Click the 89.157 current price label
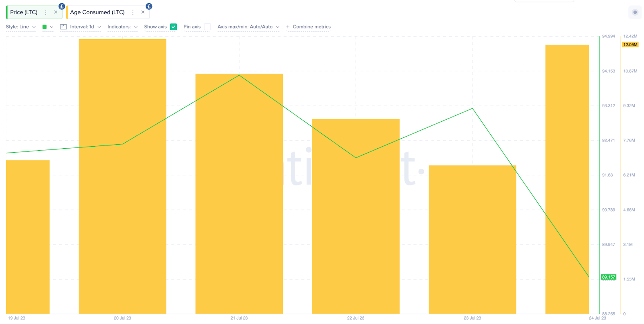Viewport: 644px width, 324px height. click(609, 277)
